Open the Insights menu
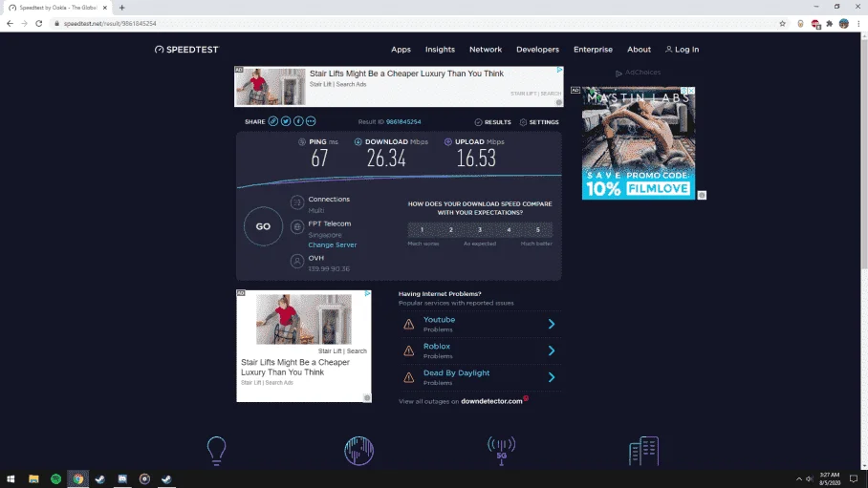 440,50
